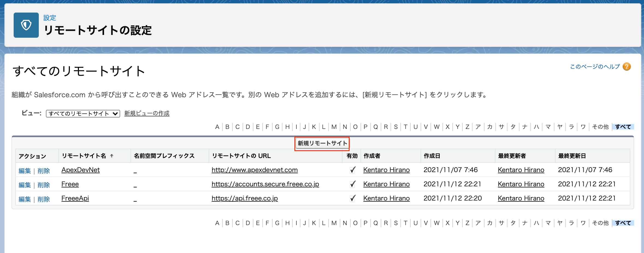Screen dimensions: 644x253
Task: Click 編集 for the FreeeApi row
Action: pos(25,199)
